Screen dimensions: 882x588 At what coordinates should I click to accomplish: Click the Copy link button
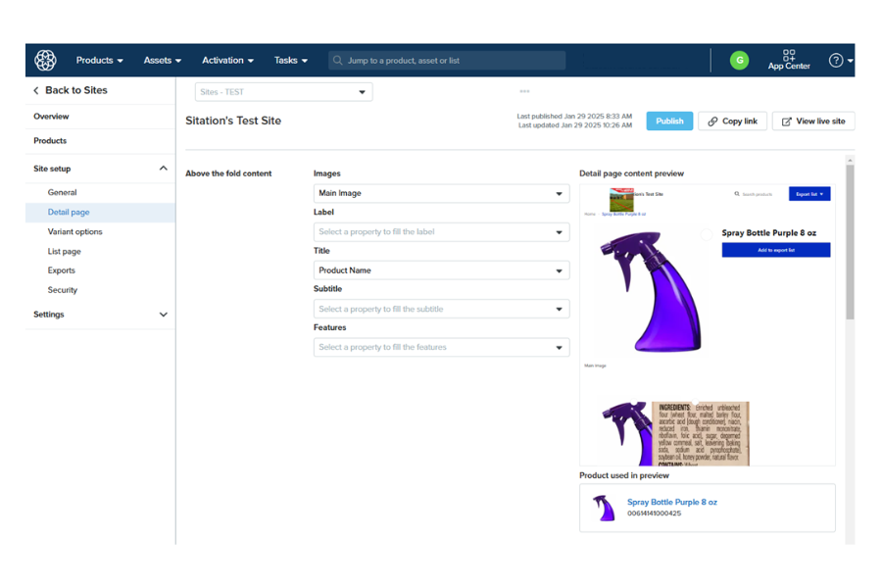(732, 122)
